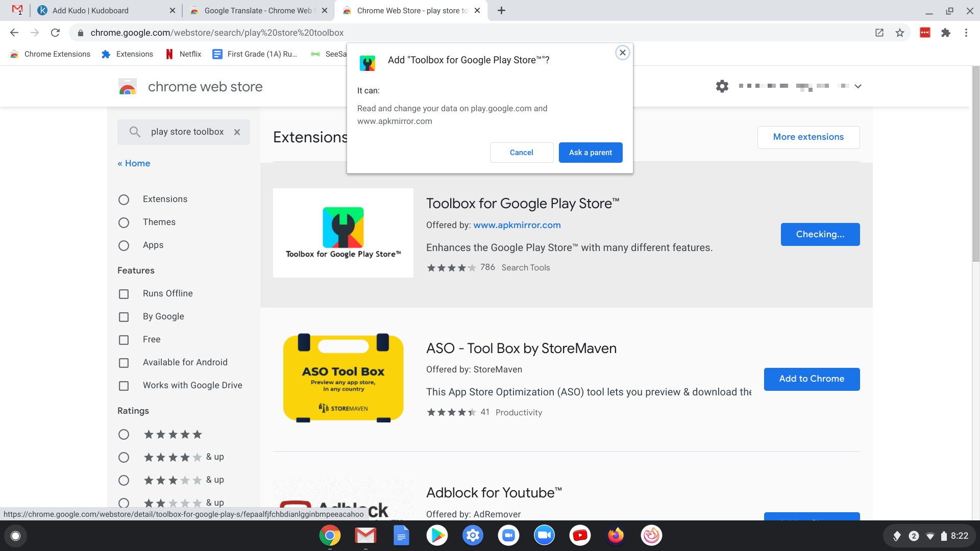980x551 pixels.
Task: Bookmark this page using the star icon
Action: pos(900,32)
